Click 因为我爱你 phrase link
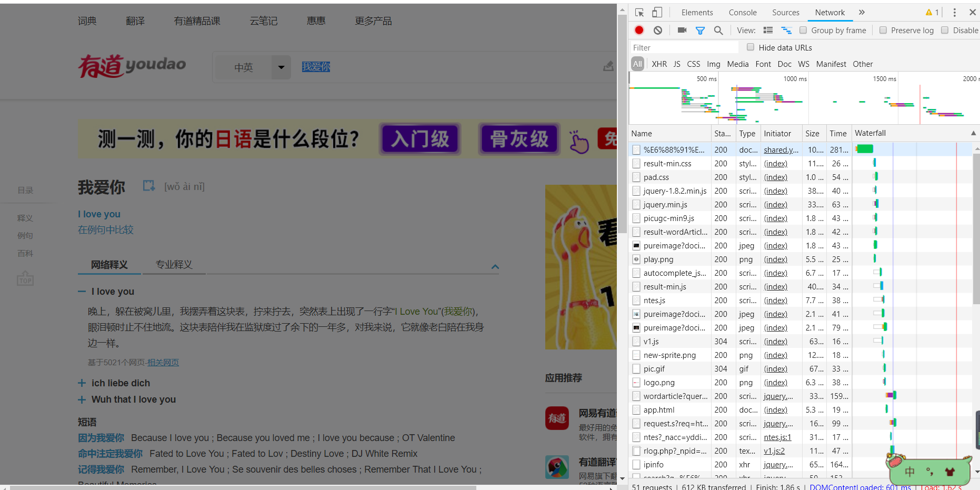The width and height of the screenshot is (980, 490). click(101, 438)
